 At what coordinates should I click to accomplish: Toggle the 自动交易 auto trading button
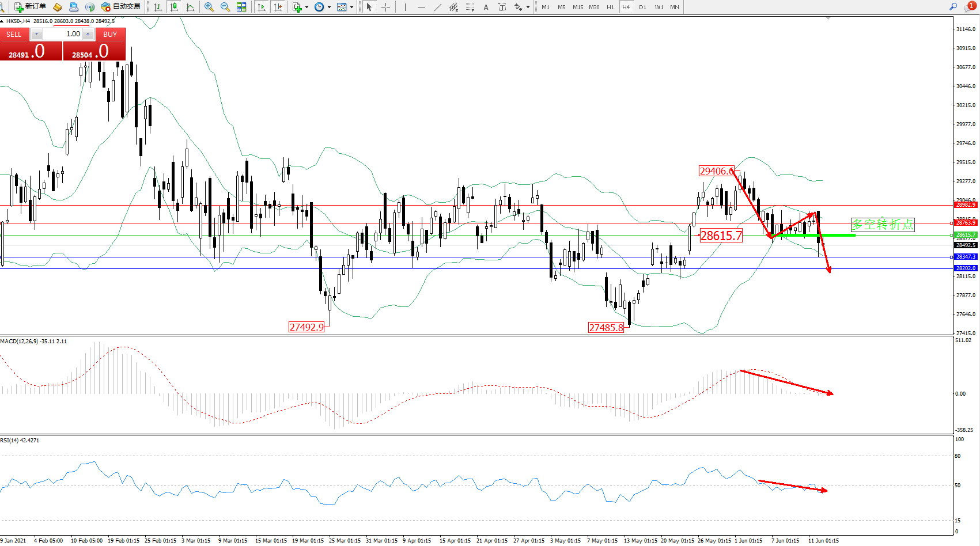121,7
